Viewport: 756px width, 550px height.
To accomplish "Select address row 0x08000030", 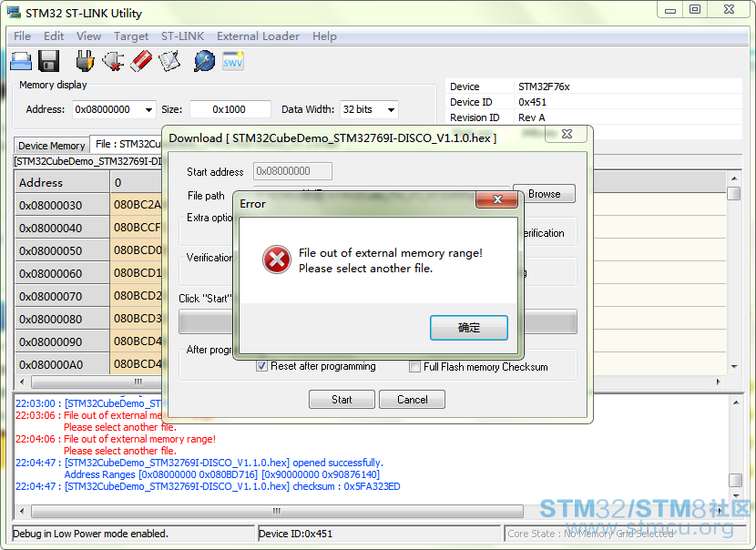I will click(62, 206).
